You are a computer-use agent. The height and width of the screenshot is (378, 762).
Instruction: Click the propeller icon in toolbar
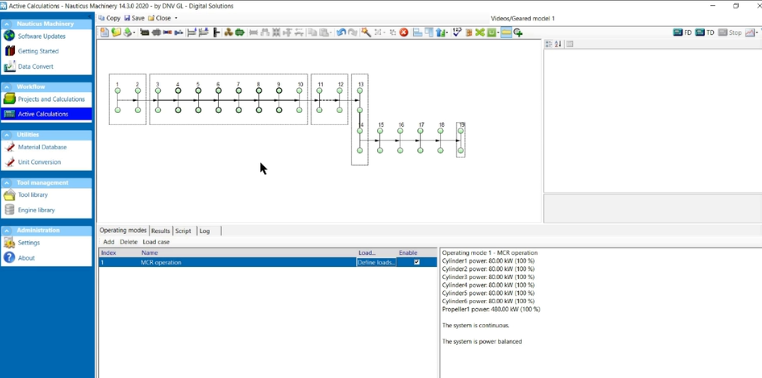point(228,33)
